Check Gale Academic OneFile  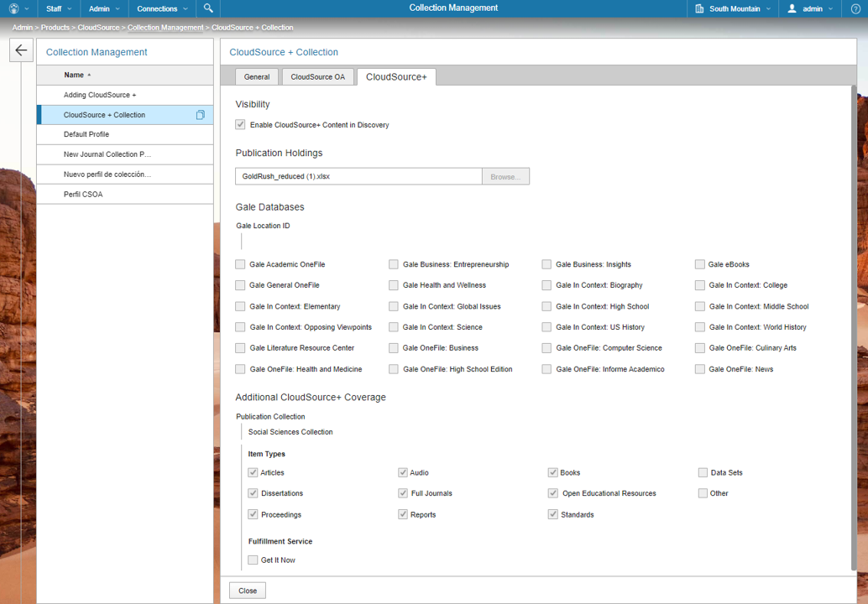(x=240, y=264)
